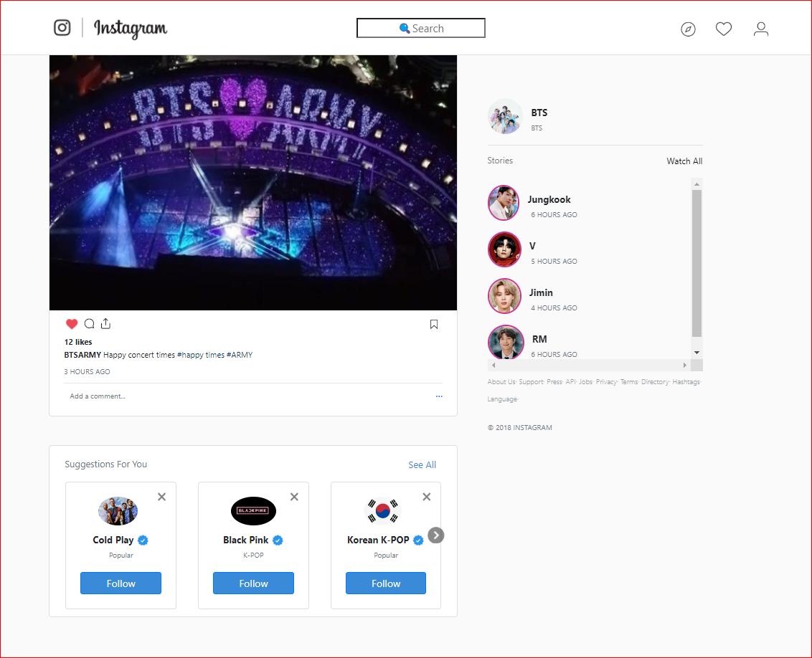Expand more options via the ellipsis below the comment box
The image size is (812, 658).
[439, 396]
